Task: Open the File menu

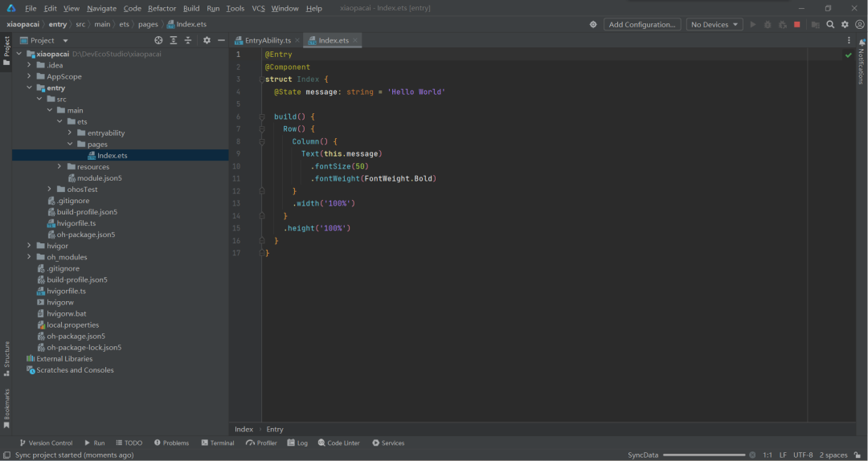Action: click(31, 8)
